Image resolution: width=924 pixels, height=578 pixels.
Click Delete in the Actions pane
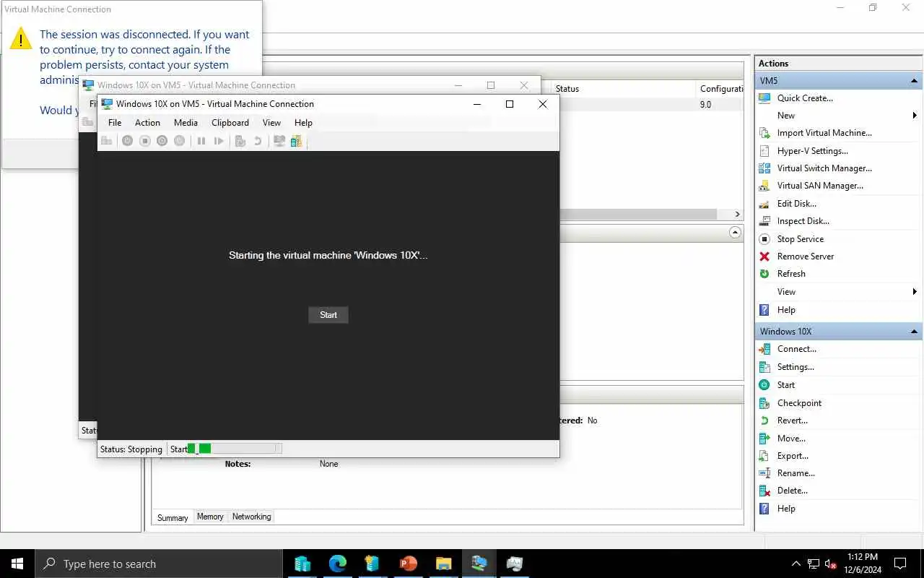tap(793, 491)
